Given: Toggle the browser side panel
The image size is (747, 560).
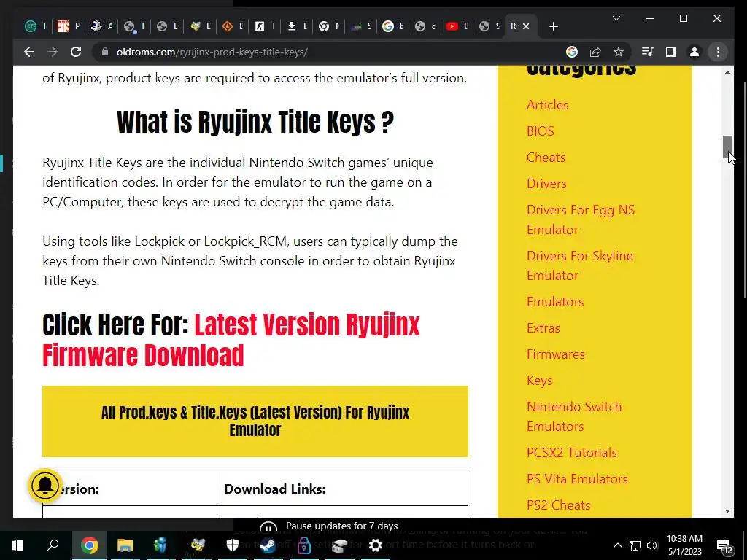Looking at the screenshot, I should 671,52.
